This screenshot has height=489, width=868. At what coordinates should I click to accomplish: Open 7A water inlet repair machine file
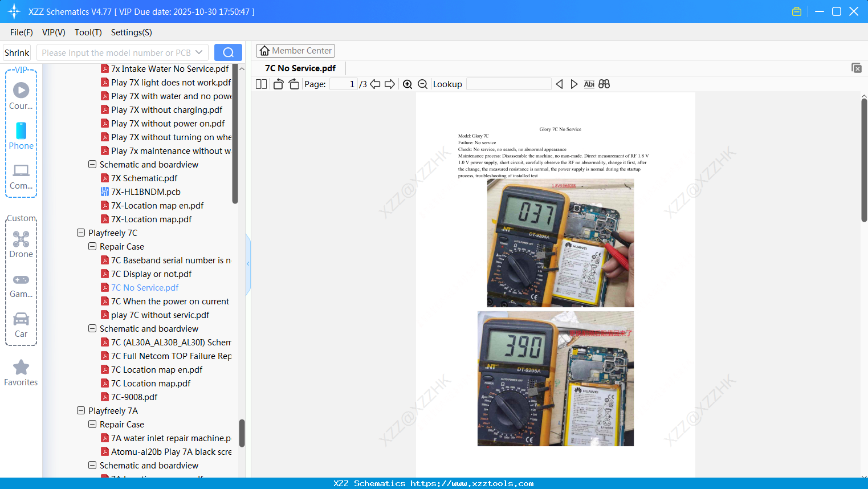[166, 438]
